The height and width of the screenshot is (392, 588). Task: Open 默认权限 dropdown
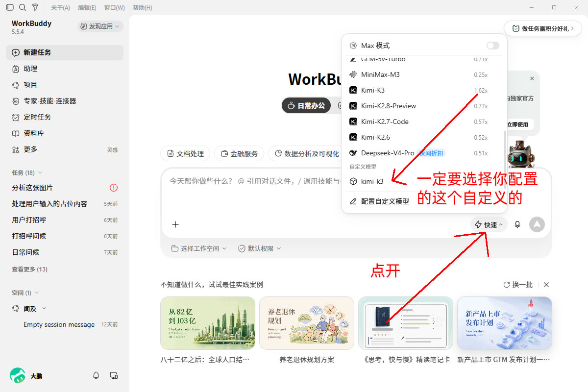click(x=260, y=248)
